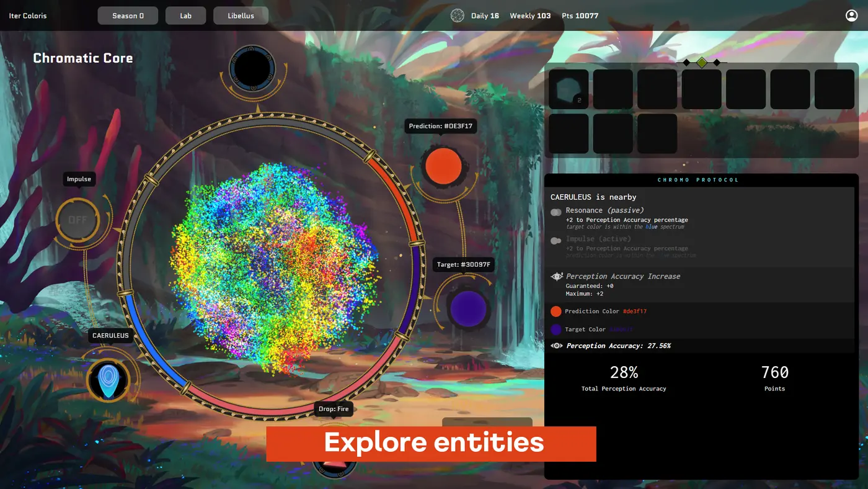Screen dimensions: 868x489
Task: Toggle the Resonance (passive) switch
Action: click(556, 212)
